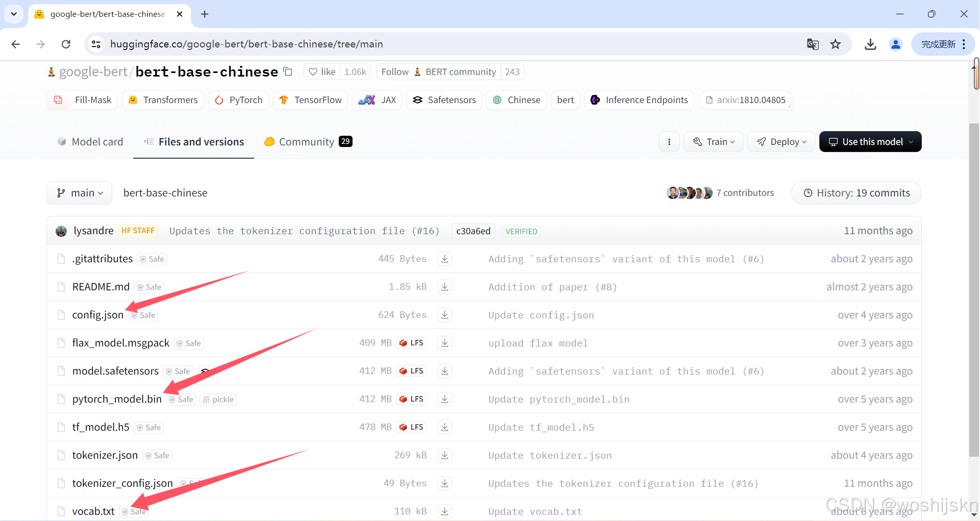This screenshot has height=521, width=980.
Task: Open the pytorch_model.bin file
Action: point(117,399)
